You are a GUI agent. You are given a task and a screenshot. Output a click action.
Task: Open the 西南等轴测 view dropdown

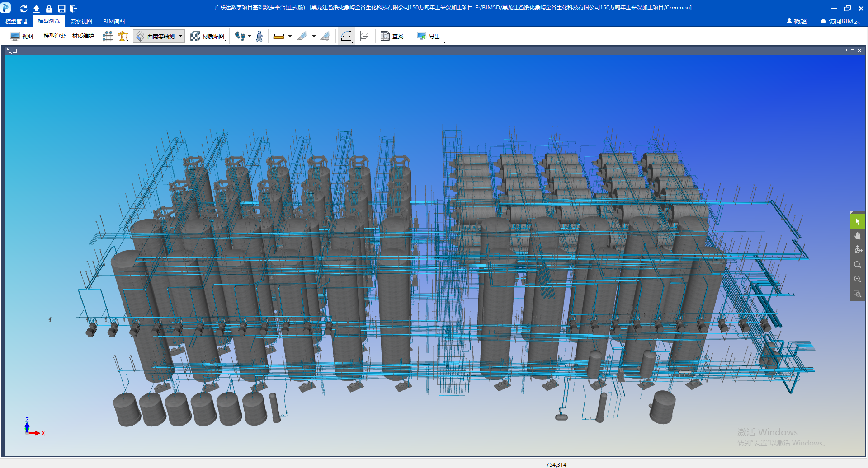pyautogui.click(x=159, y=36)
